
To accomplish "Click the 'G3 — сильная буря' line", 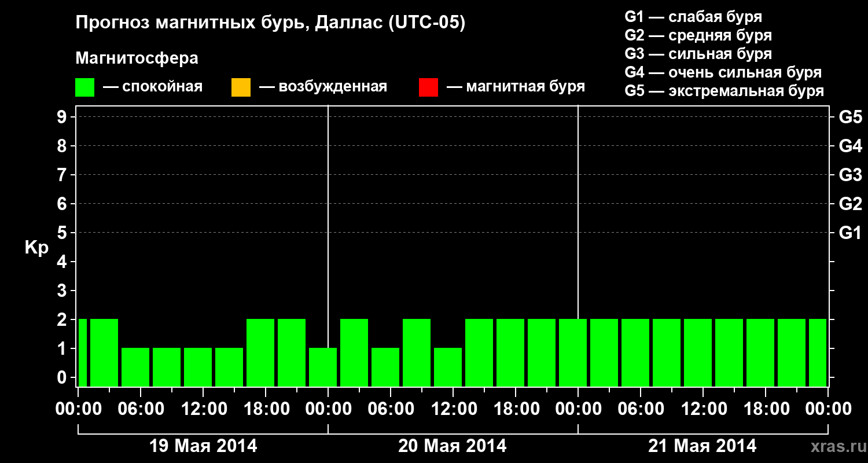I will (698, 54).
